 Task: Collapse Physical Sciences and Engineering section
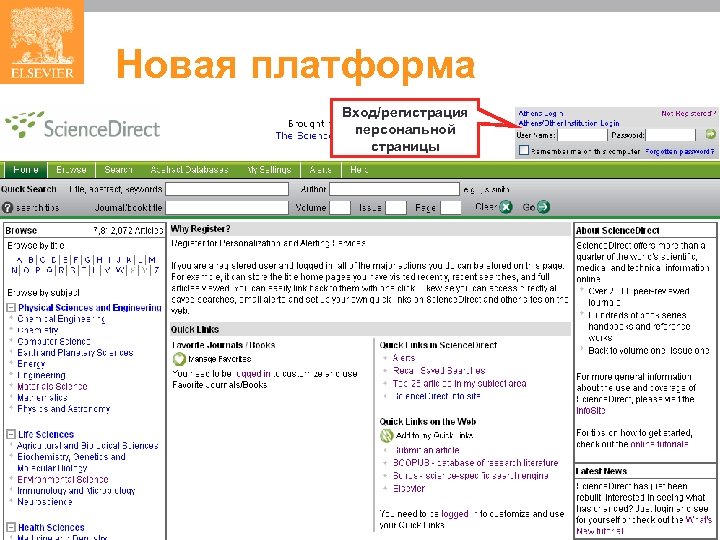11,308
